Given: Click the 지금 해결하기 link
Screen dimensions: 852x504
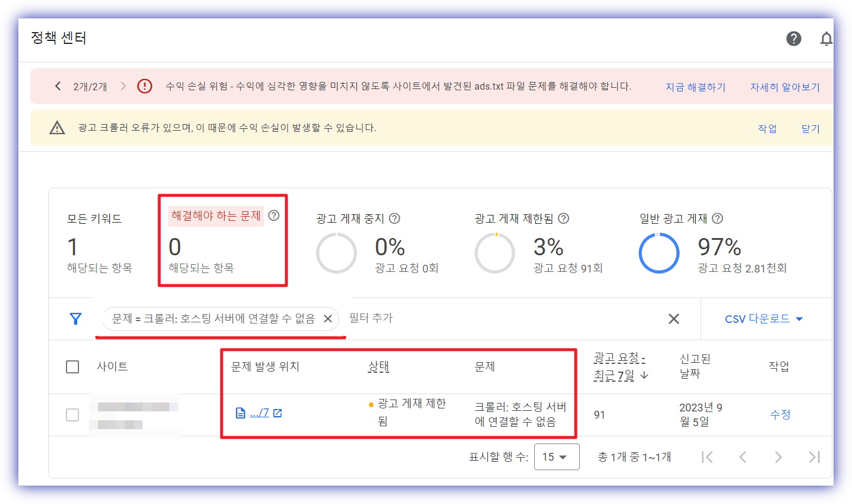Looking at the screenshot, I should [695, 86].
